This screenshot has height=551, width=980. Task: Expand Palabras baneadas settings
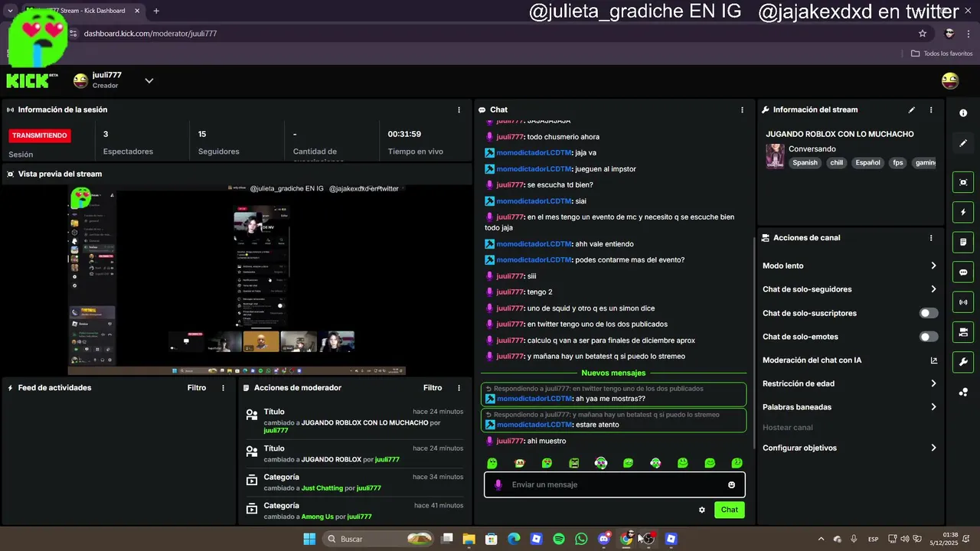pyautogui.click(x=933, y=407)
